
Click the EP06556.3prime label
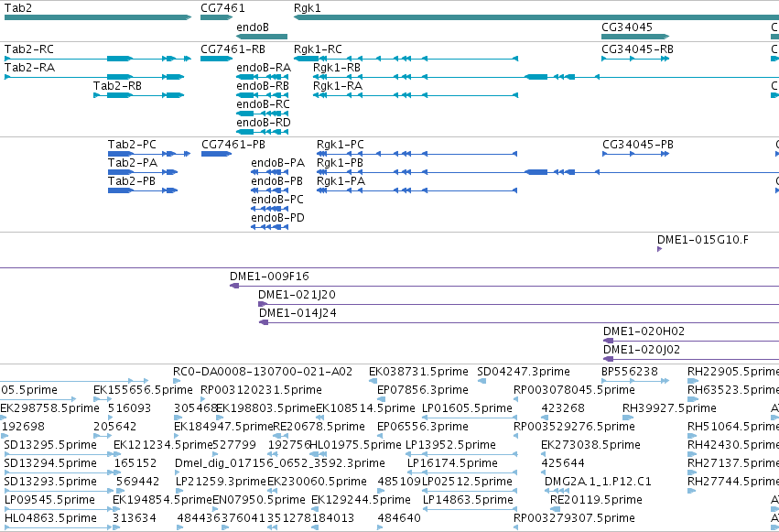423,427
